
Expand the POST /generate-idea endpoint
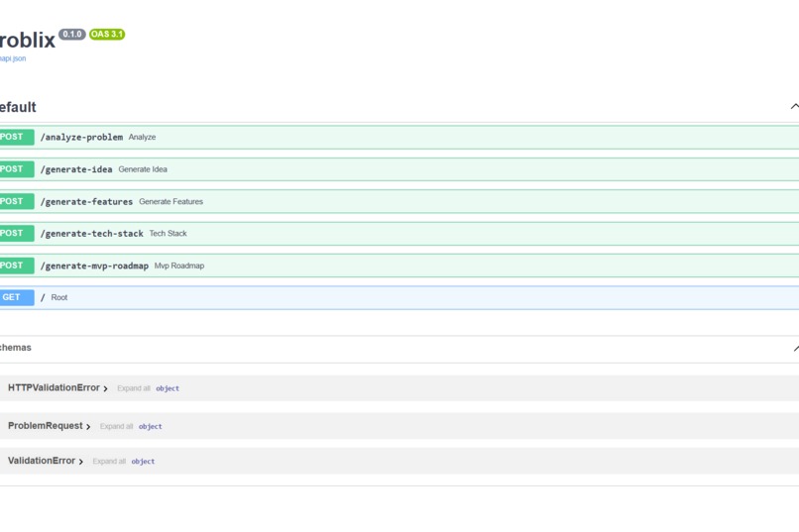[x=399, y=169]
